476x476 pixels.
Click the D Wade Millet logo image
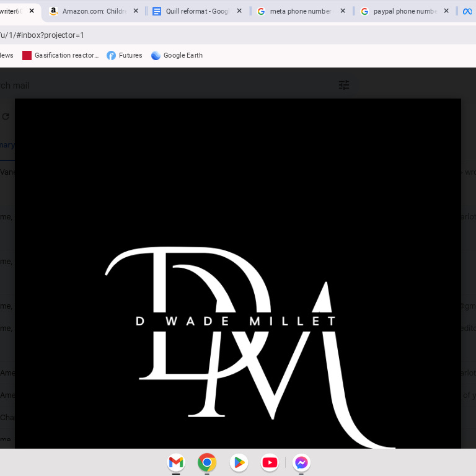[238, 273]
